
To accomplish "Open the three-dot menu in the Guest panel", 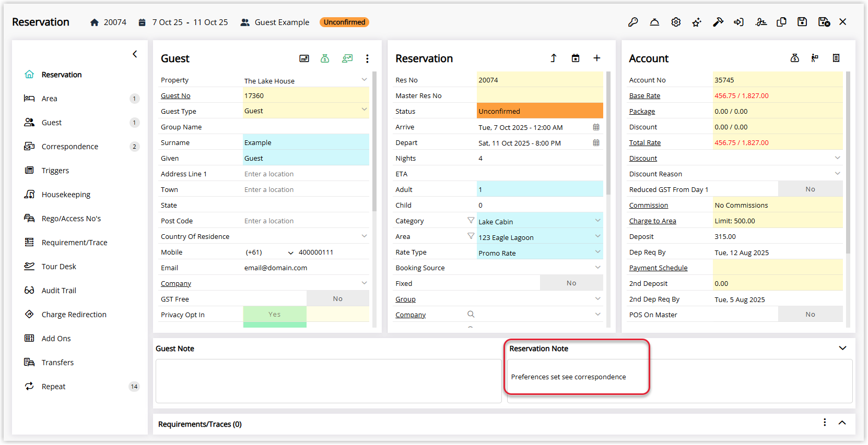I will (367, 58).
